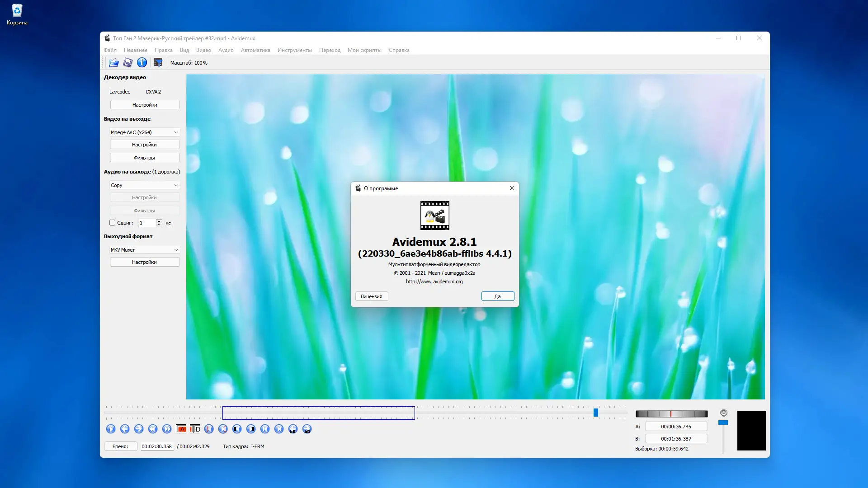Click the video Фильтры button

145,158
